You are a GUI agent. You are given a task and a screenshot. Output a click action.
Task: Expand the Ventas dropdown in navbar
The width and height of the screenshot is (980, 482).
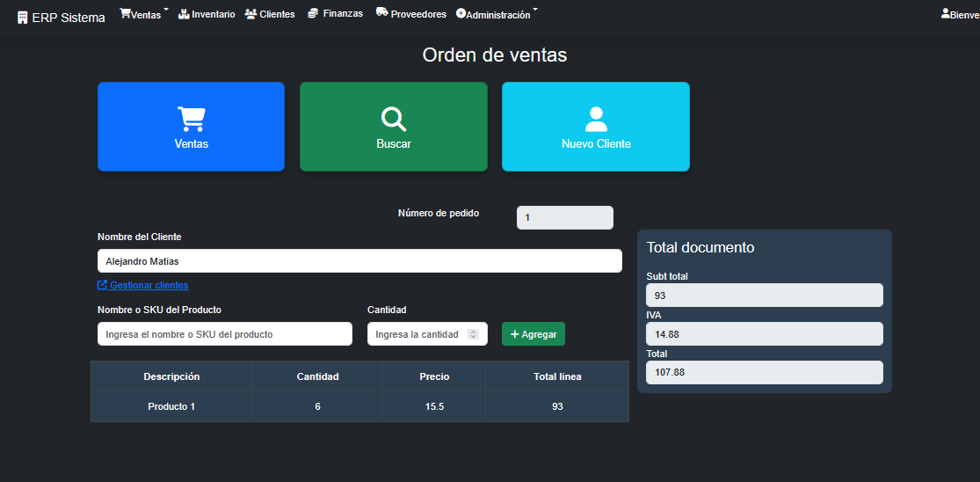(x=144, y=14)
